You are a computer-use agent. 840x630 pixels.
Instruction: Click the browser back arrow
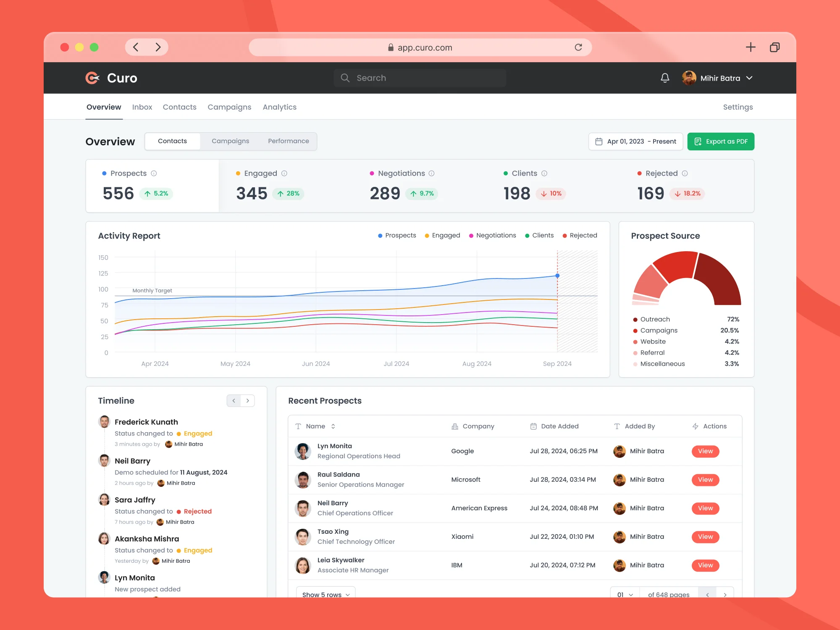(136, 47)
